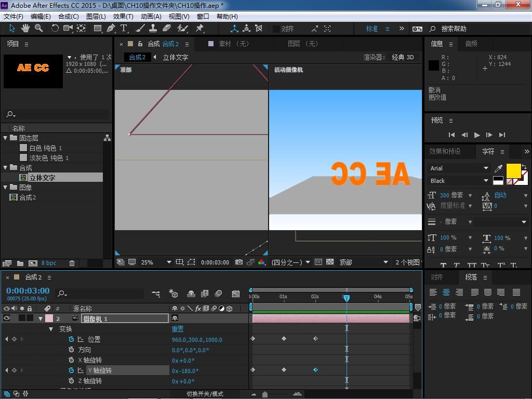This screenshot has width=532, height=399.
Task: Open the Graph Editor in timeline
Action: pos(235,294)
